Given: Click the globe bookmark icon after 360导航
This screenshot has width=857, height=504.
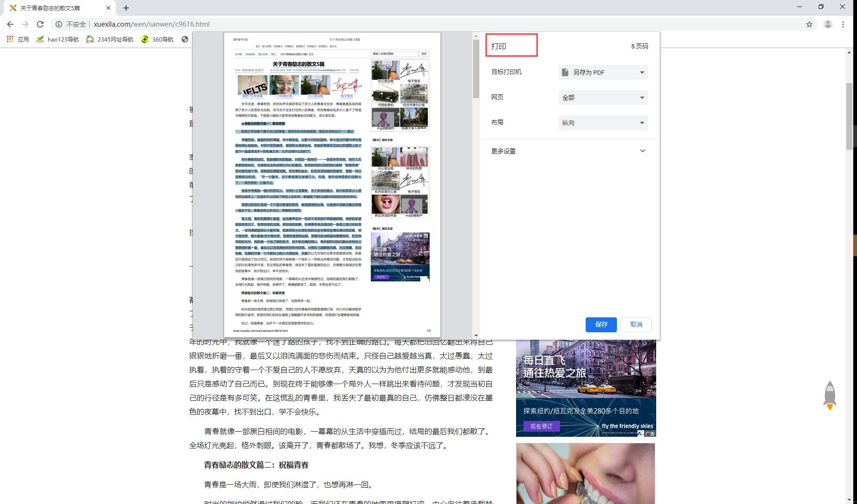Looking at the screenshot, I should (185, 39).
